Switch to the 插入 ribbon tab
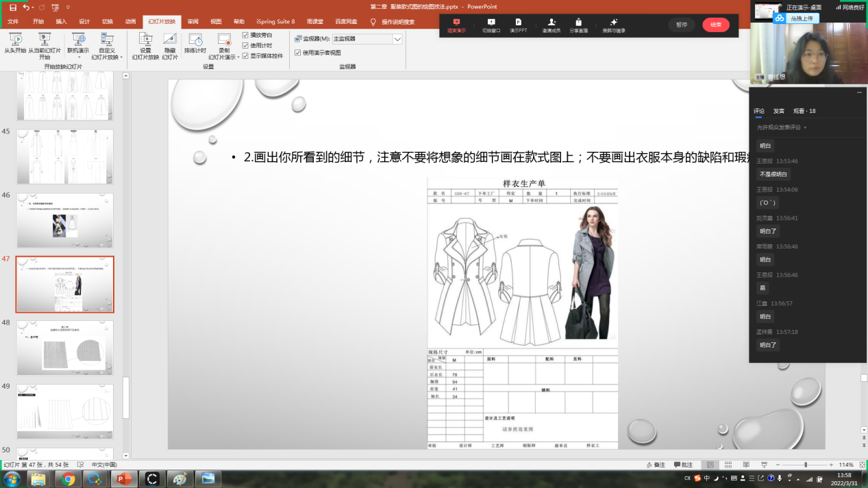This screenshot has height=488, width=868. (62, 22)
